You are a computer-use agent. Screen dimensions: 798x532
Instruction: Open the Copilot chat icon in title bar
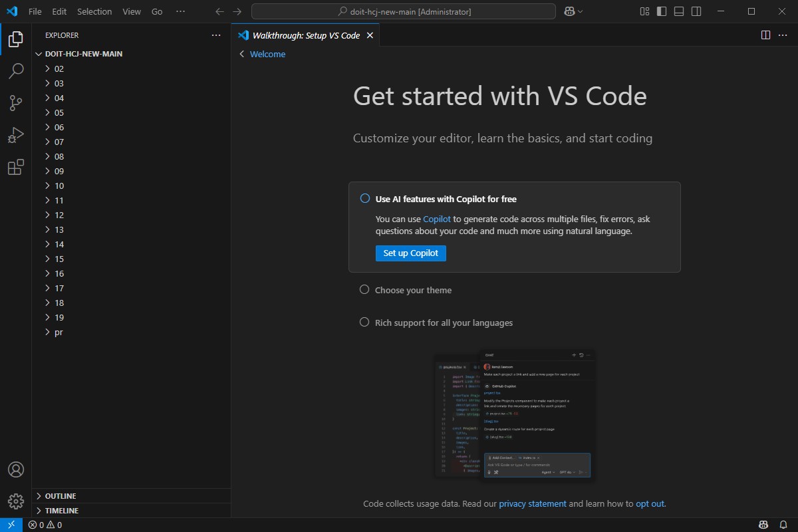569,11
